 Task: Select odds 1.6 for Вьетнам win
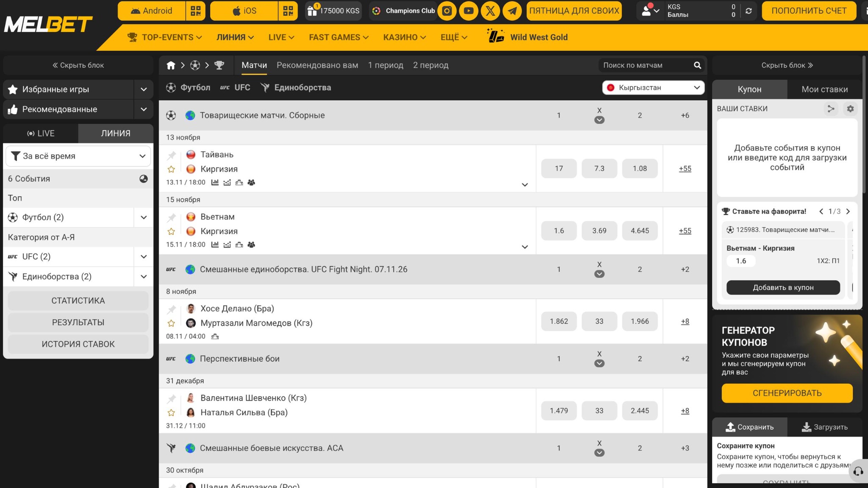coord(559,231)
